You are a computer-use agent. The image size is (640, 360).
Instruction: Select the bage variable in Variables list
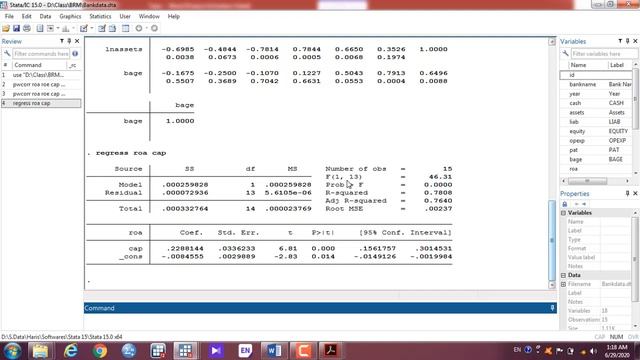click(596, 160)
